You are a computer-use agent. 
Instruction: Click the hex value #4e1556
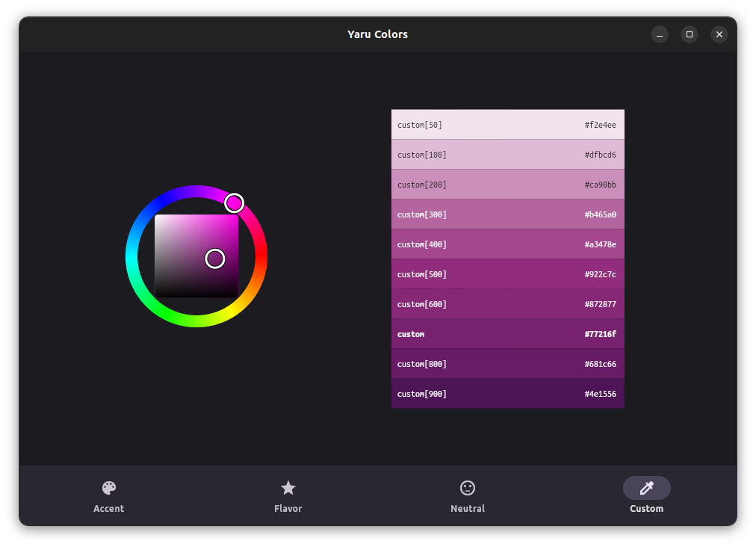point(601,394)
